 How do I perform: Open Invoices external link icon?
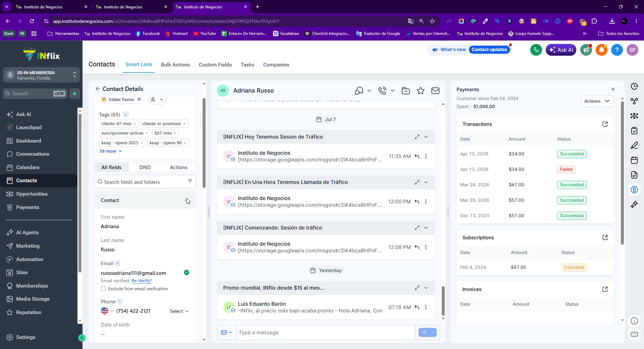pyautogui.click(x=605, y=289)
